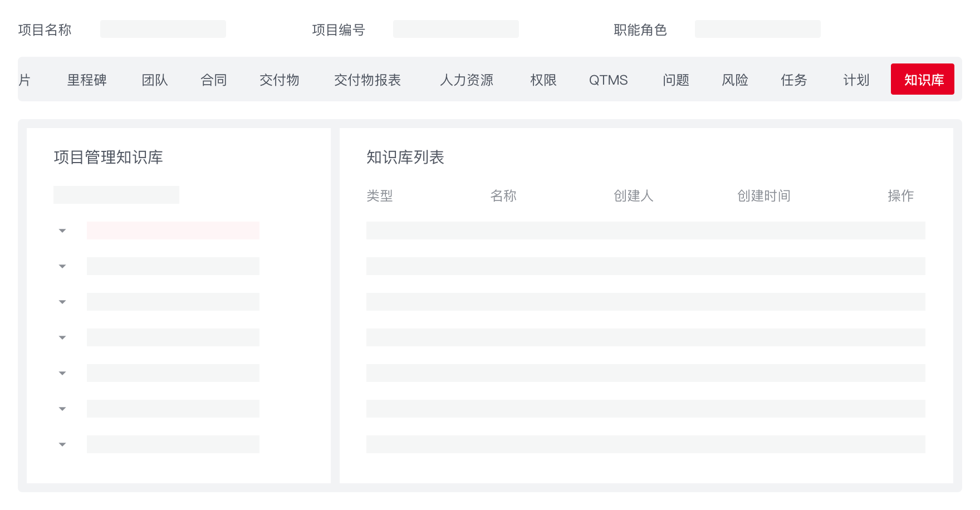Open the 交付物报表 tab
The image size is (980, 510).
[x=367, y=80]
